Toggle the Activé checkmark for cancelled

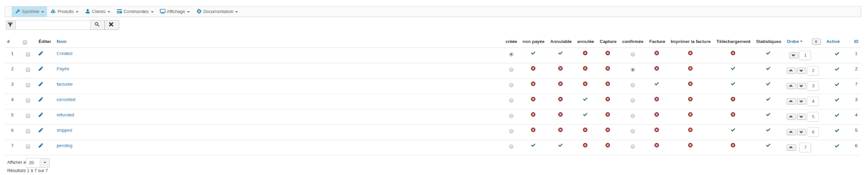837,100
